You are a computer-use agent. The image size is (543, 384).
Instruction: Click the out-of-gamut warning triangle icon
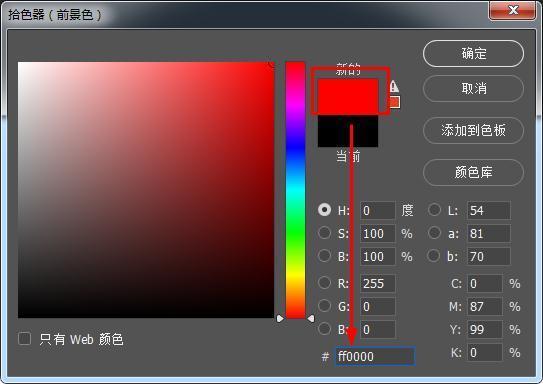click(394, 86)
